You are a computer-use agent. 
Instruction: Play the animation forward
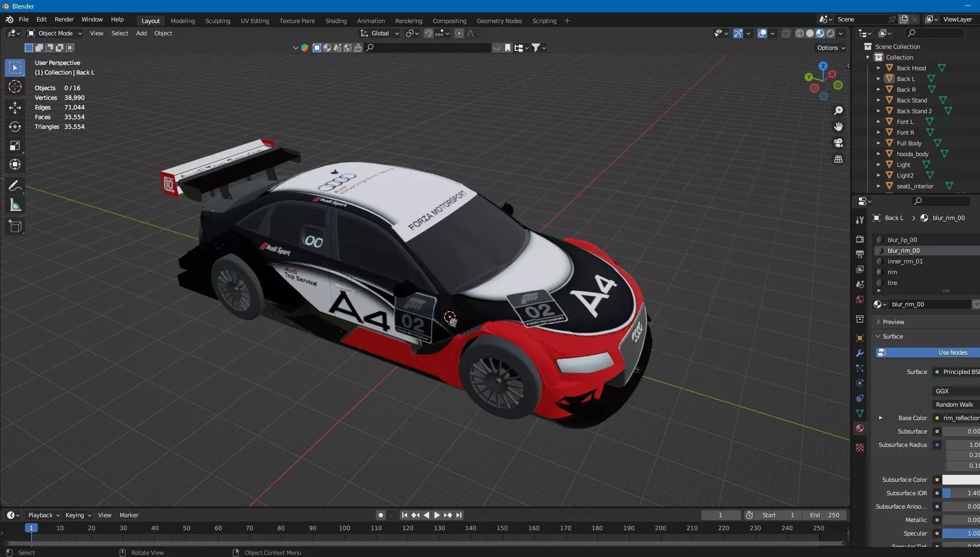tap(437, 515)
